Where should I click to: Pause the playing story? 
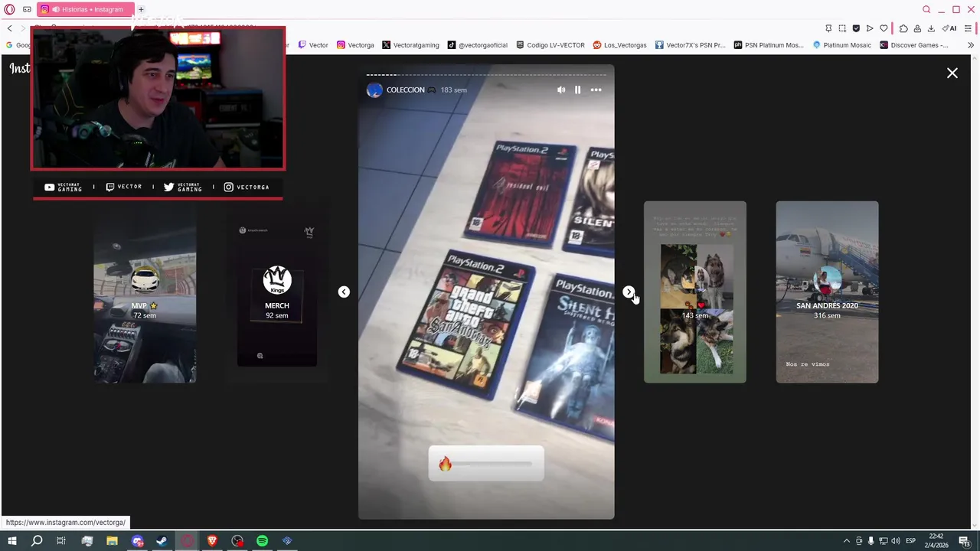tap(577, 90)
